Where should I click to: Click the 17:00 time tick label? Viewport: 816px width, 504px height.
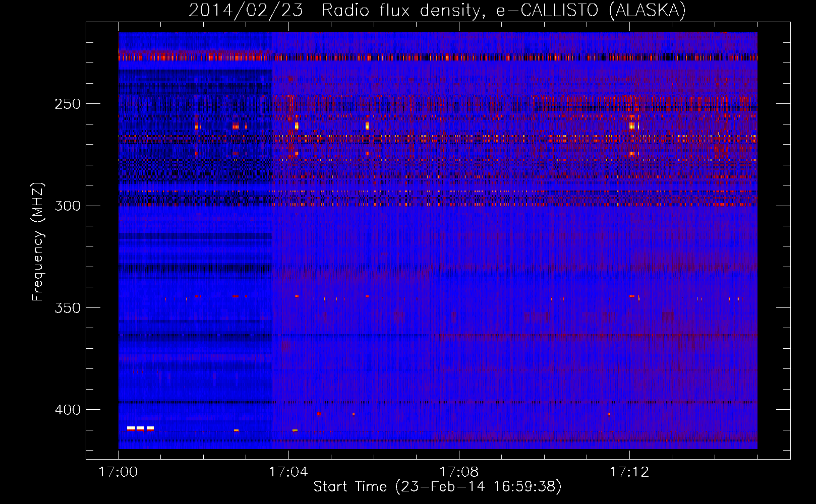(118, 472)
